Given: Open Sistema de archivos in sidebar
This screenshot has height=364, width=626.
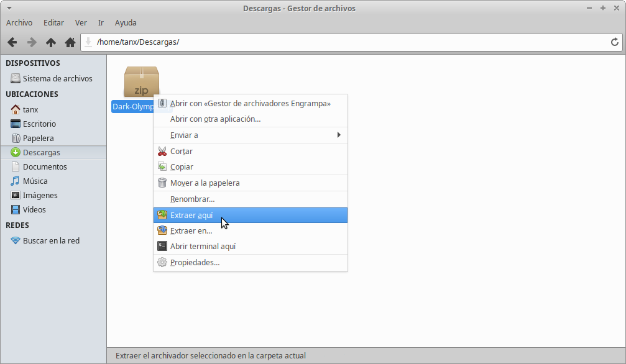Looking at the screenshot, I should (57, 78).
